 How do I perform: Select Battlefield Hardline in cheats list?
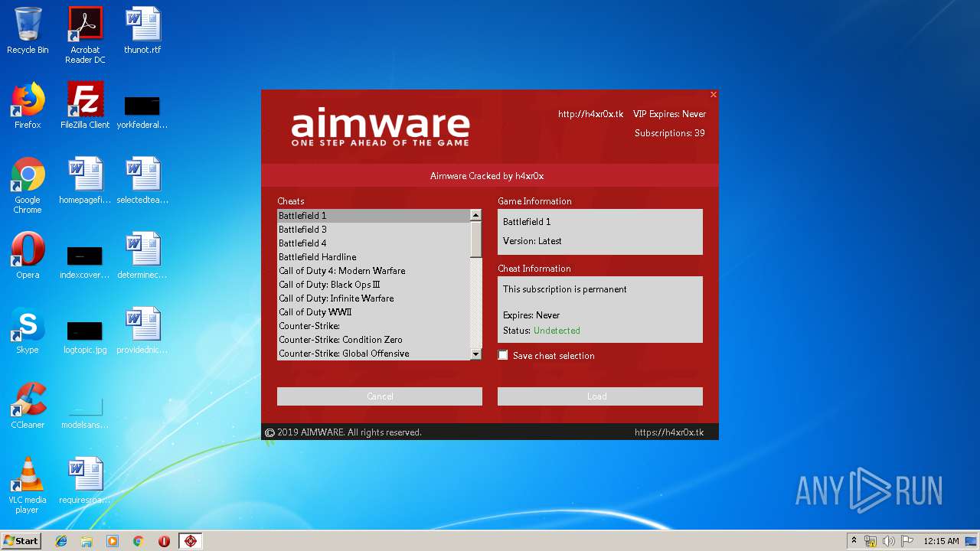tap(374, 257)
